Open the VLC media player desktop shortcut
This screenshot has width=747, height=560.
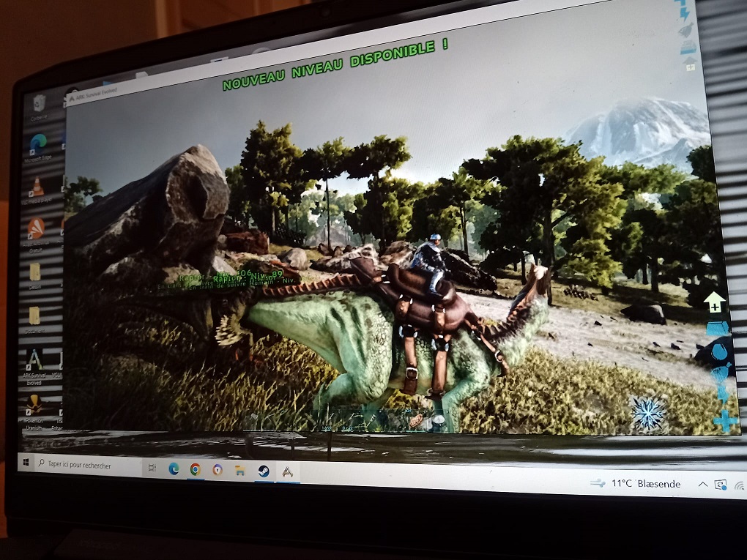(x=37, y=190)
